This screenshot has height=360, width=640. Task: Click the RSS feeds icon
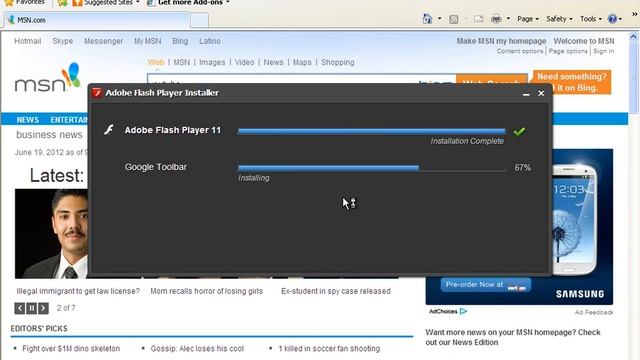point(453,19)
